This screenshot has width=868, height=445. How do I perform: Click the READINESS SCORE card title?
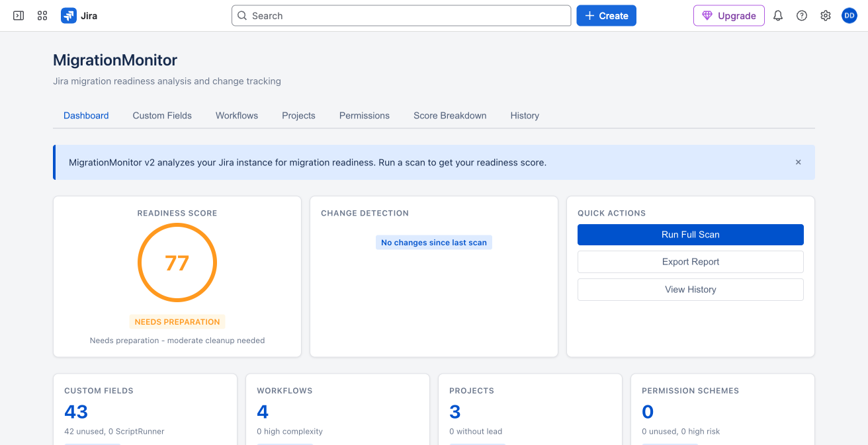[177, 213]
